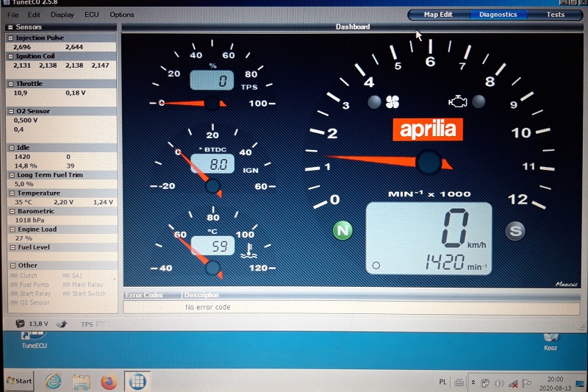Click the connection plug icon in status bar
This screenshot has height=392, width=588.
62,324
